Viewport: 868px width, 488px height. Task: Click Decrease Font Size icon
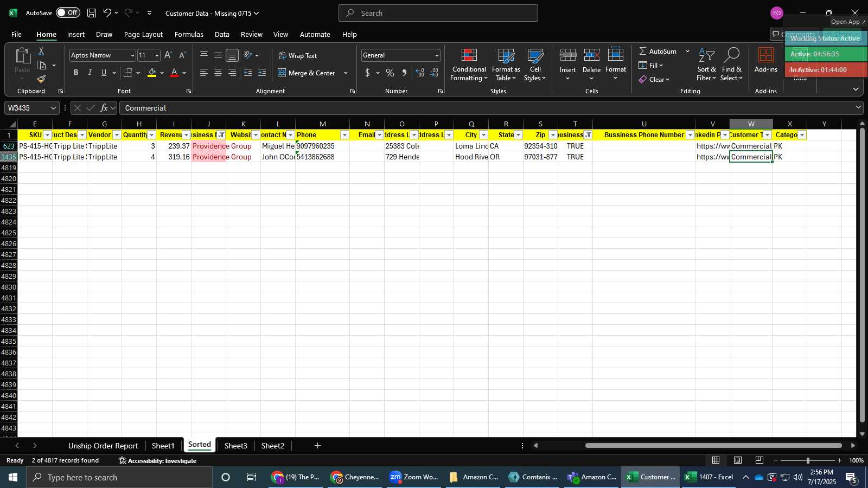coord(182,55)
